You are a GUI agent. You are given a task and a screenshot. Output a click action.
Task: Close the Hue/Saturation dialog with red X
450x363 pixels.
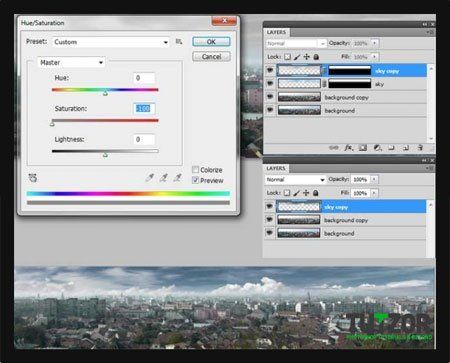pos(224,21)
